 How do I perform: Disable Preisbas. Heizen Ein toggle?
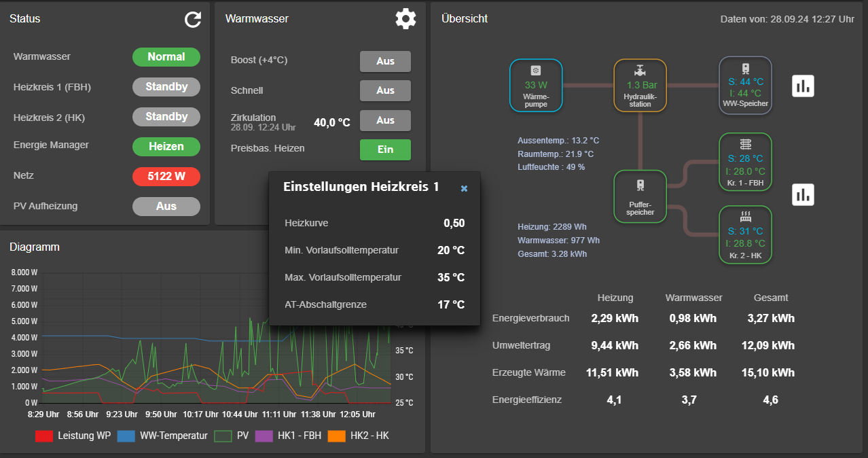[x=385, y=149]
